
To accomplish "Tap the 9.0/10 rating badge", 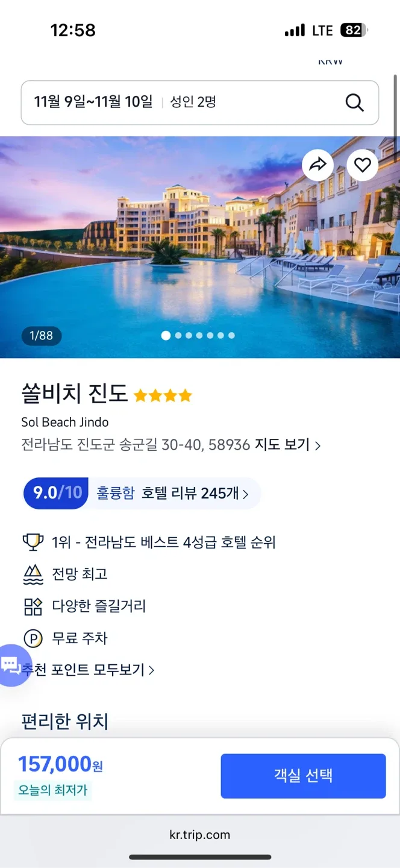I will click(57, 493).
